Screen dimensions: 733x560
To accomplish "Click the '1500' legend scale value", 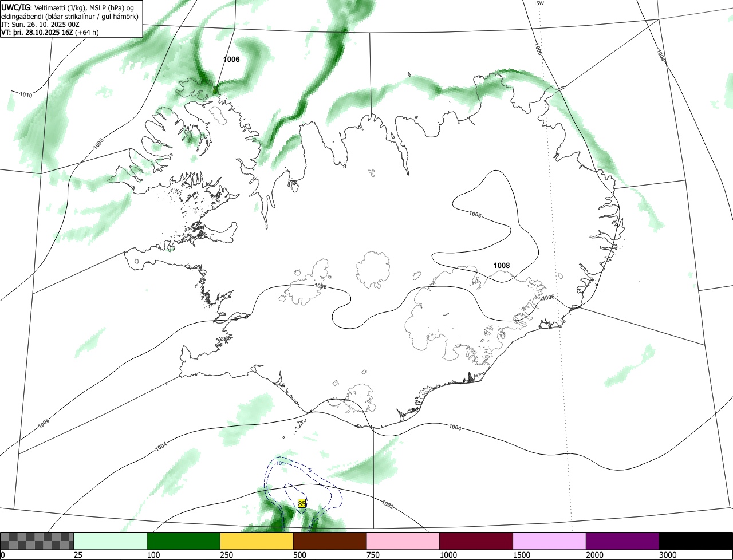I will point(522,555).
